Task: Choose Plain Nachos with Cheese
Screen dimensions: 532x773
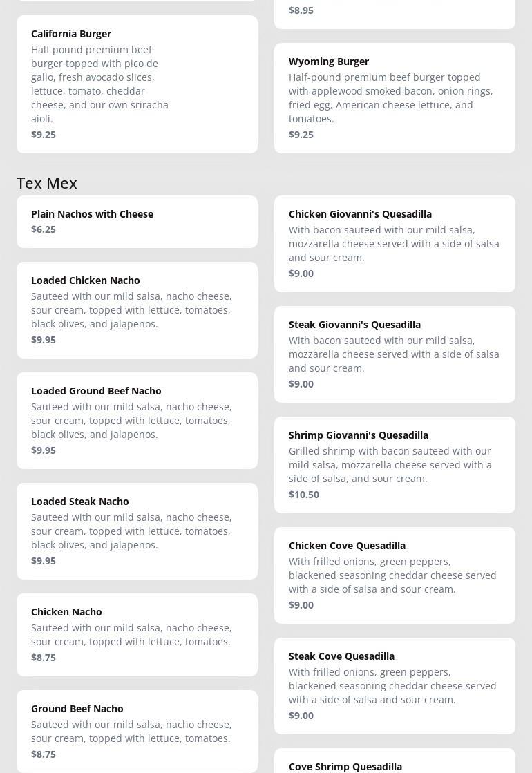Action: click(x=137, y=222)
